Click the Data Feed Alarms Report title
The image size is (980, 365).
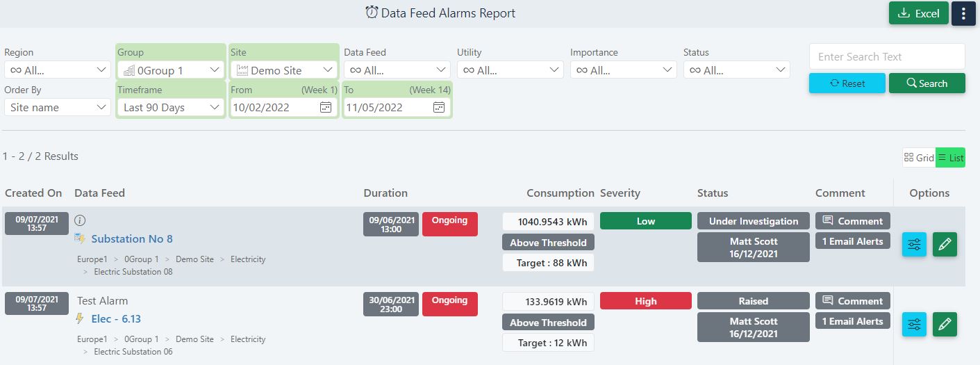coord(449,13)
